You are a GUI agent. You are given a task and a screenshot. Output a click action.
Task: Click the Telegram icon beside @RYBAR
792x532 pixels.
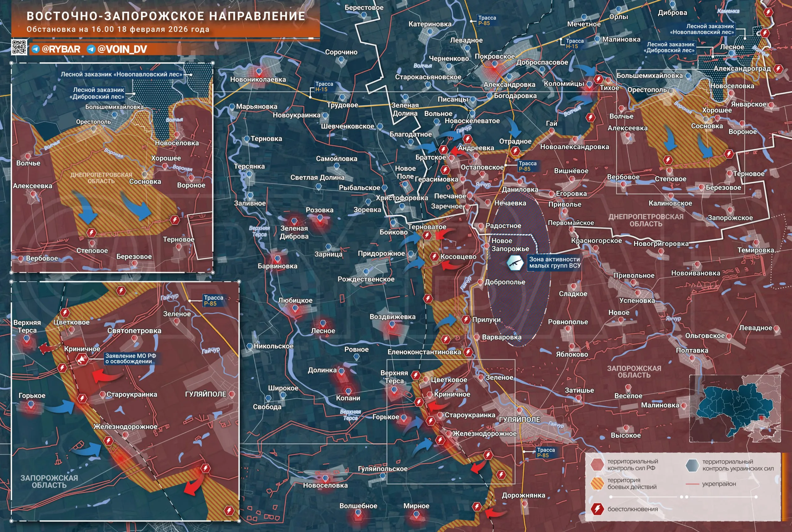coord(36,49)
